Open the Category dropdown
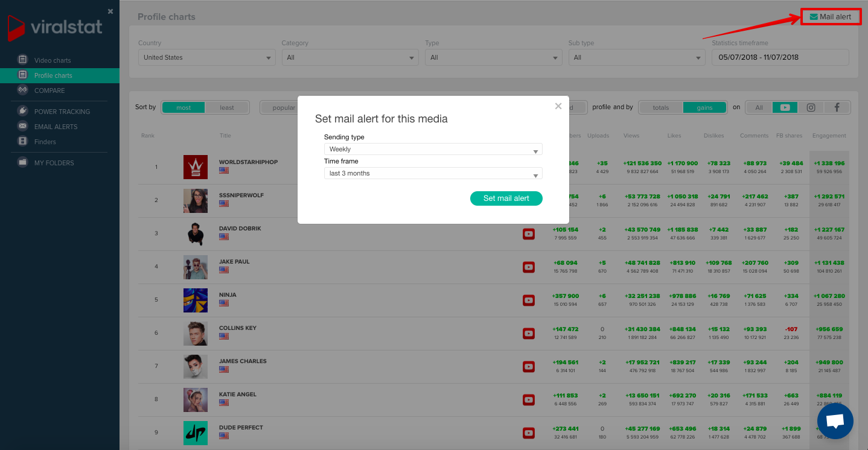Viewport: 868px width, 450px height. coord(350,57)
